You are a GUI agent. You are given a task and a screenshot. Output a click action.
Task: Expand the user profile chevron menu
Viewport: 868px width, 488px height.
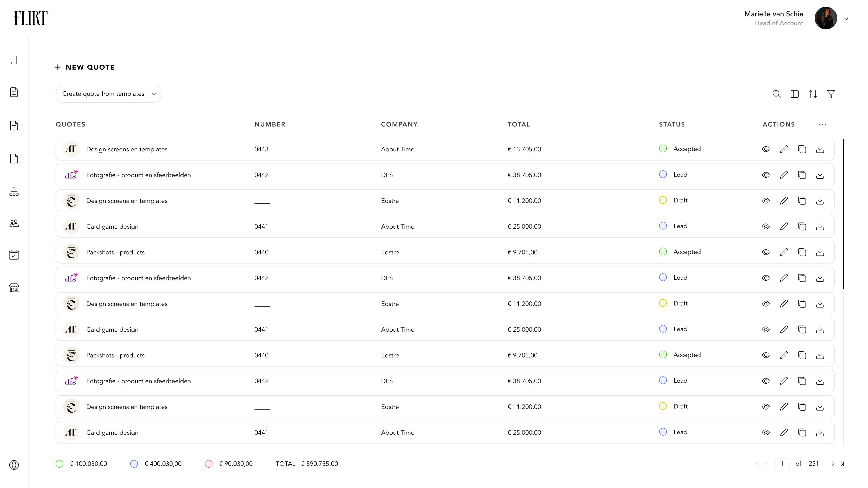tap(846, 18)
